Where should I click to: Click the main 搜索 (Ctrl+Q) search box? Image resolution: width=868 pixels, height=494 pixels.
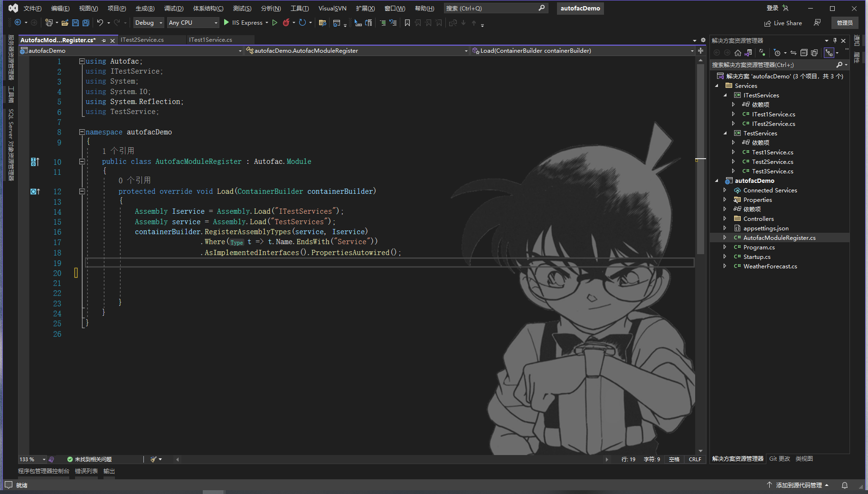pyautogui.click(x=496, y=8)
